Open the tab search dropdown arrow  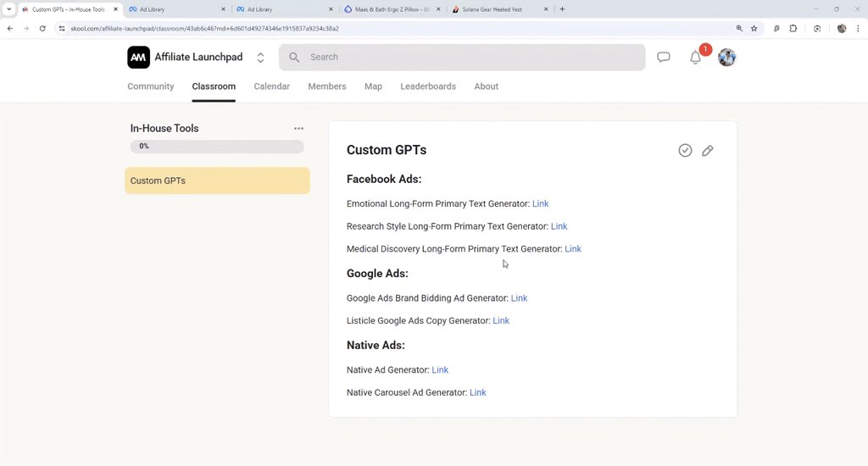pos(8,8)
